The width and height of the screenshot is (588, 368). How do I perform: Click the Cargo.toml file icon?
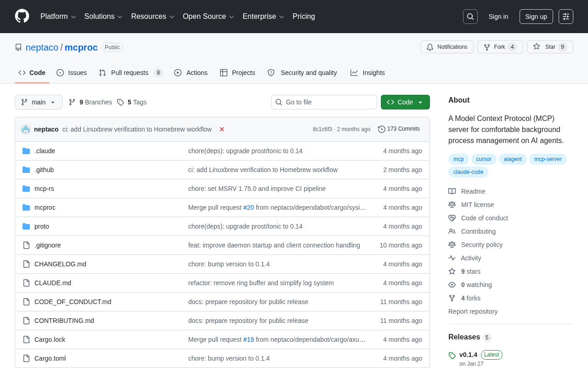click(26, 358)
